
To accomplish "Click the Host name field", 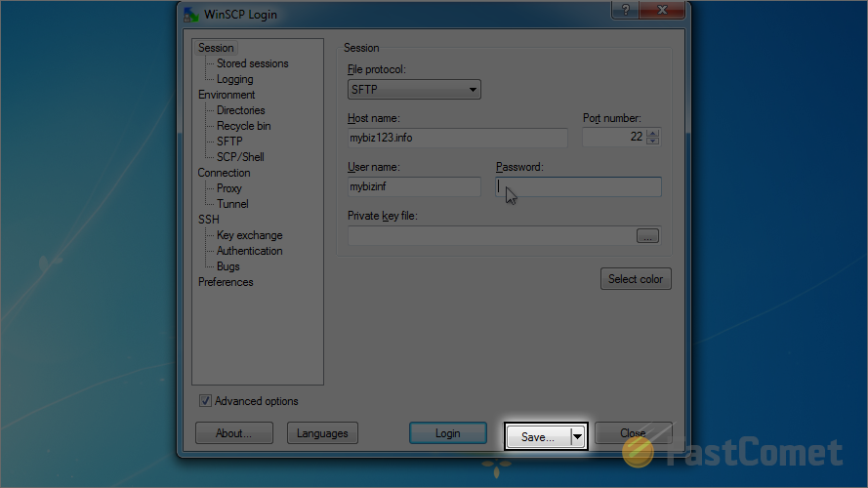I will (457, 138).
